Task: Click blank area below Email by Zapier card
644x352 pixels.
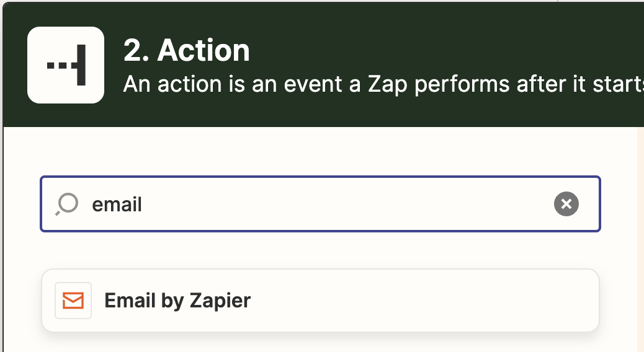Action: pyautogui.click(x=320, y=343)
